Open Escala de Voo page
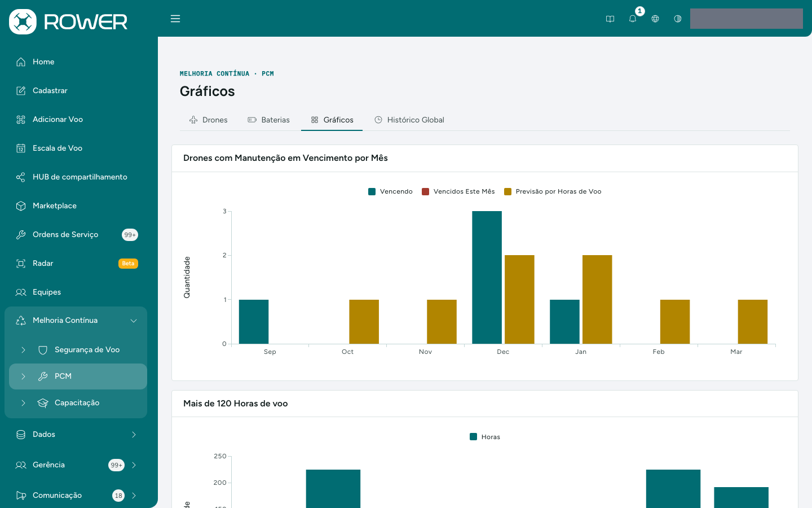Viewport: 812px width, 508px height. [58, 148]
